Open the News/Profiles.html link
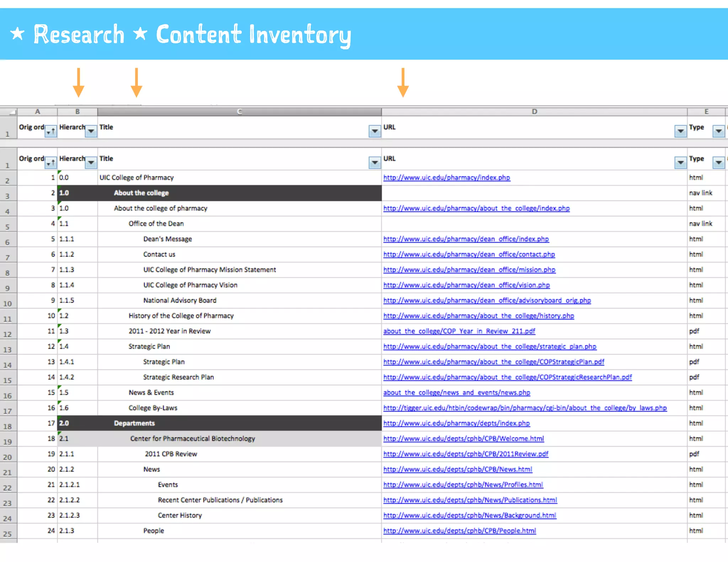728x562 pixels. [x=463, y=485]
